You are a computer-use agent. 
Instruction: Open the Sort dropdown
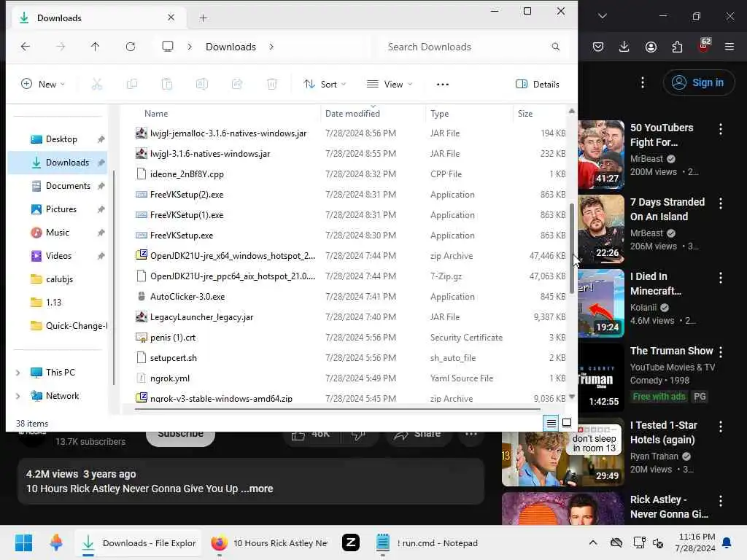click(325, 85)
